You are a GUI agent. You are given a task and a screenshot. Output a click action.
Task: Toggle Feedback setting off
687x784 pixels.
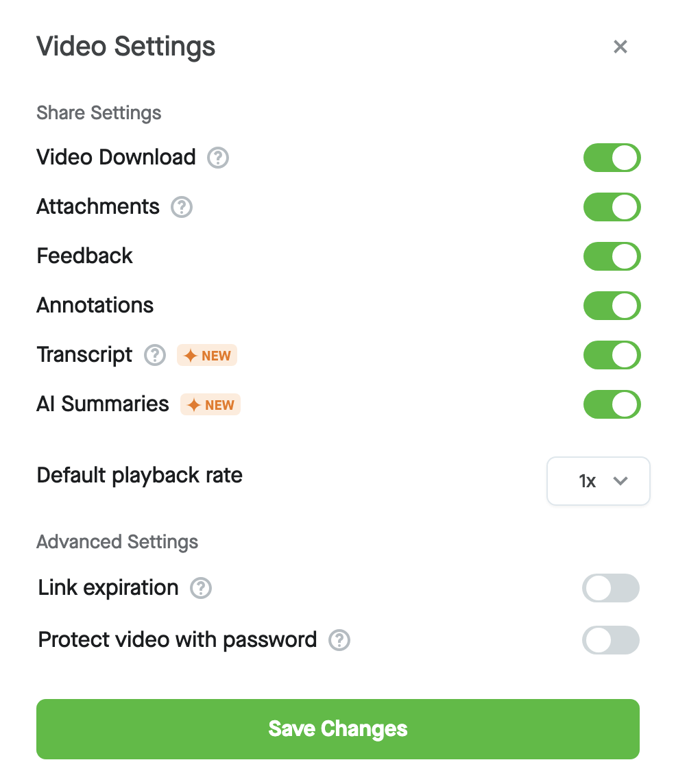coord(612,256)
